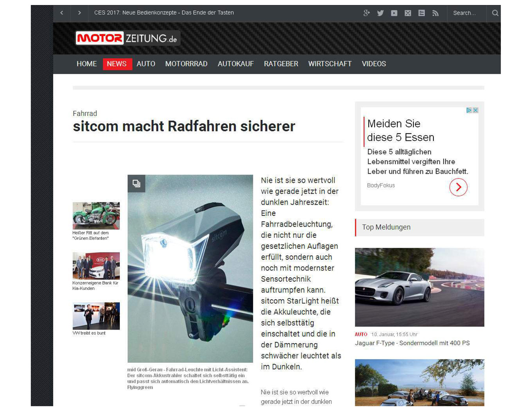The height and width of the screenshot is (420, 523).
Task: Open Jaguar F-Type Sondermodell mit 400 PS
Action: pos(412,343)
